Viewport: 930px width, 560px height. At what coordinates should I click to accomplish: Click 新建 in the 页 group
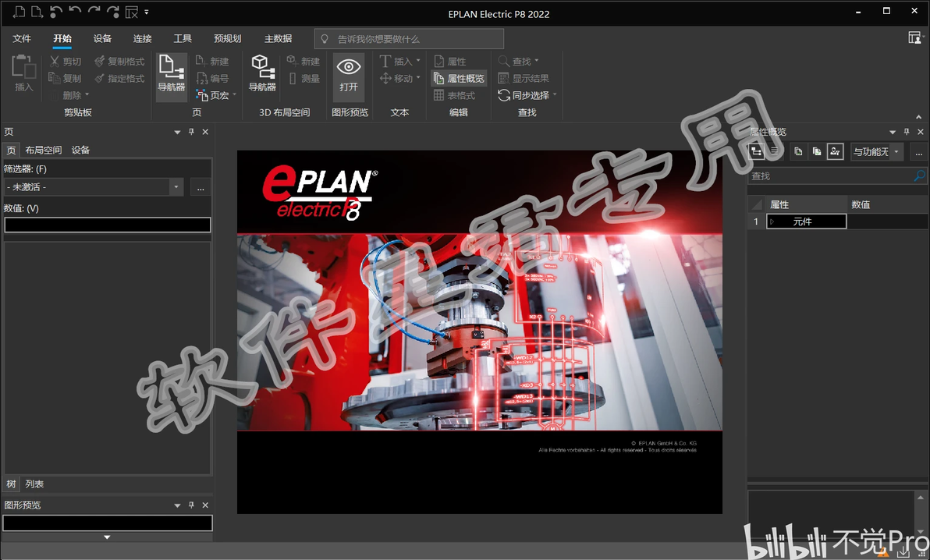pos(212,61)
